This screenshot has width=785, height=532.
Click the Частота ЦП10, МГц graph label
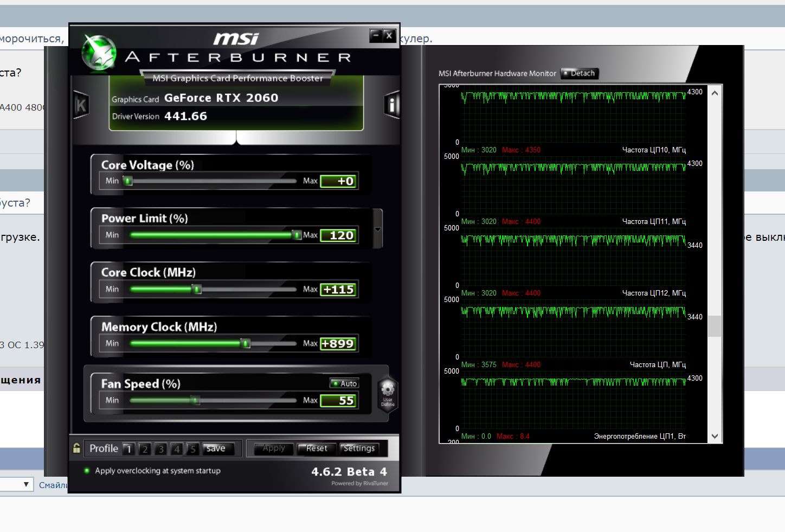pyautogui.click(x=654, y=150)
